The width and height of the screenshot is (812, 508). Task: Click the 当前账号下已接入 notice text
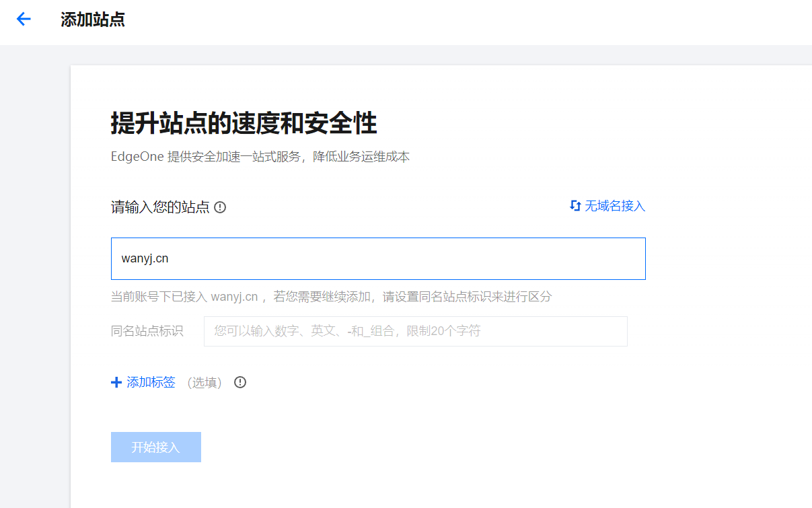click(x=159, y=297)
